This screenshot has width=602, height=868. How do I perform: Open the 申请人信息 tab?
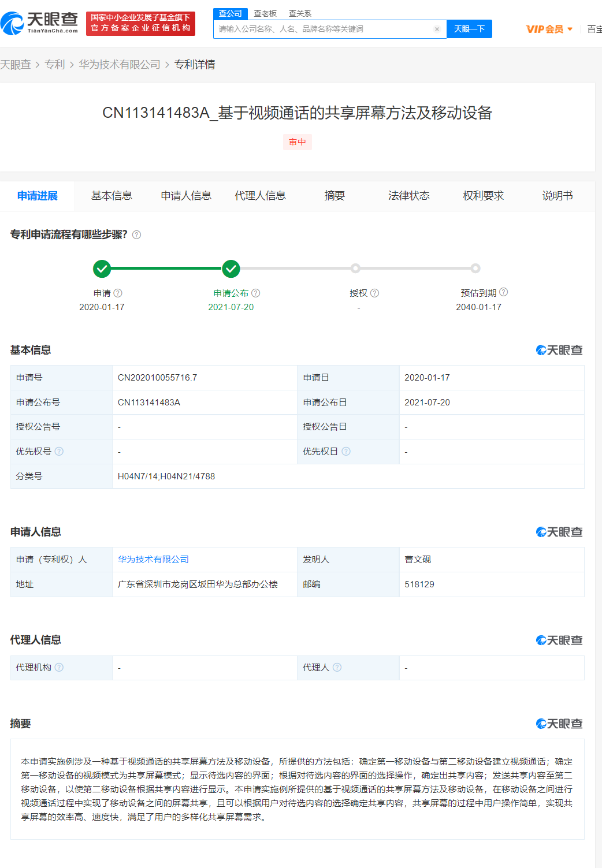point(186,196)
